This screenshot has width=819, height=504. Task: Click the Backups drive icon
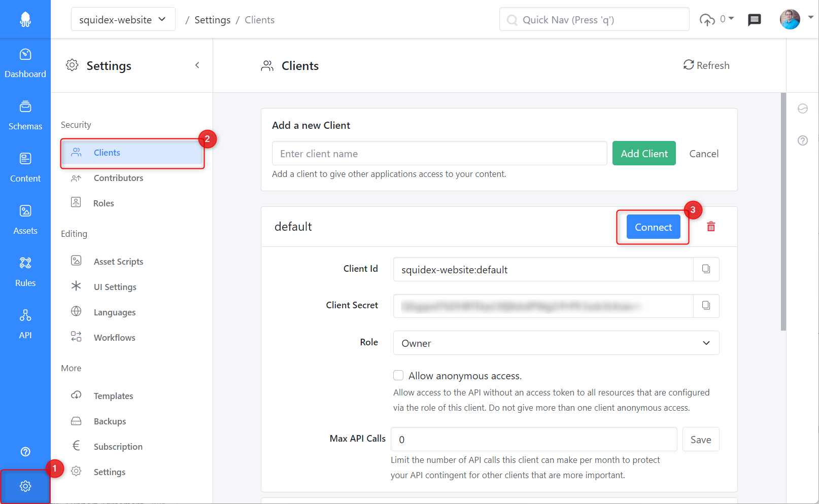(x=76, y=421)
